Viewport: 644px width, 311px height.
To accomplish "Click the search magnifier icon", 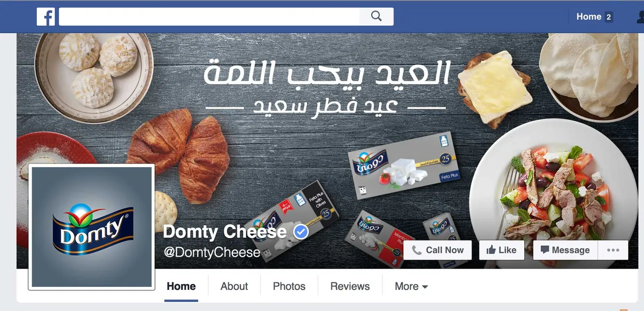I will (x=376, y=16).
